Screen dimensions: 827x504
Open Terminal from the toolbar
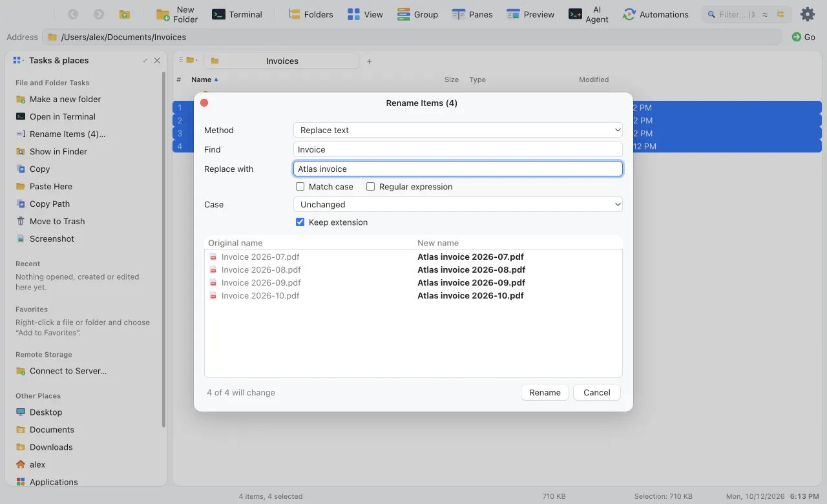(x=237, y=14)
